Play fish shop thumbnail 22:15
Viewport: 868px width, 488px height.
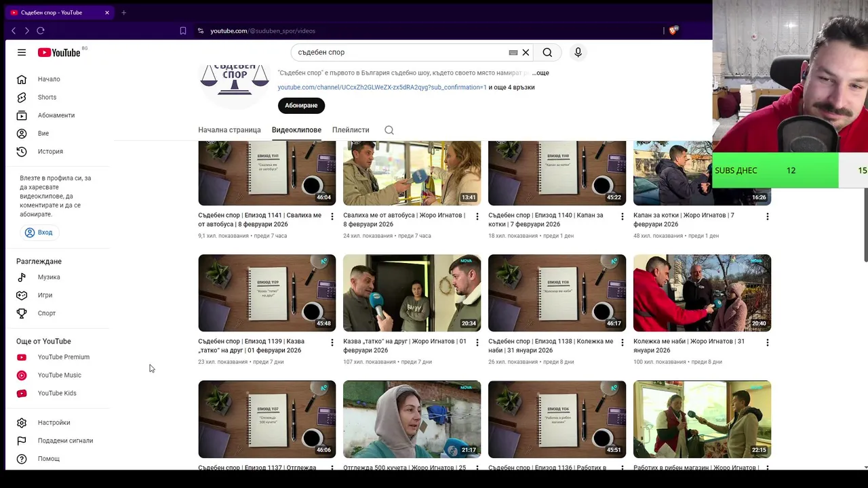click(x=702, y=419)
